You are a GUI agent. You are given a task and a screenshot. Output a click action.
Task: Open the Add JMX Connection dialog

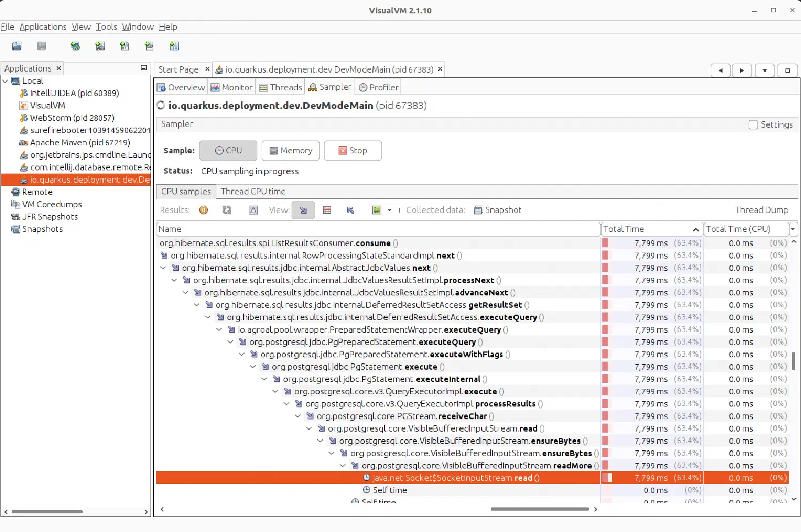coord(100,46)
